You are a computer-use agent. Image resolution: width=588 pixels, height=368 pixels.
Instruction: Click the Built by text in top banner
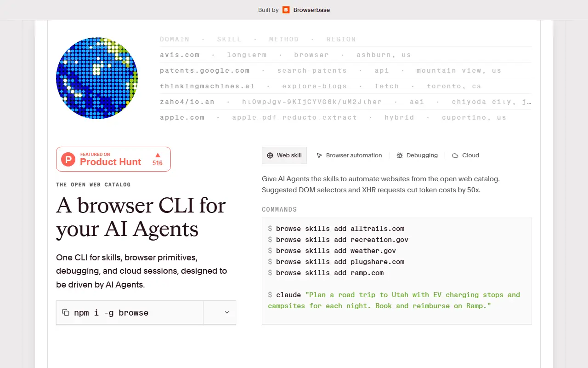268,10
